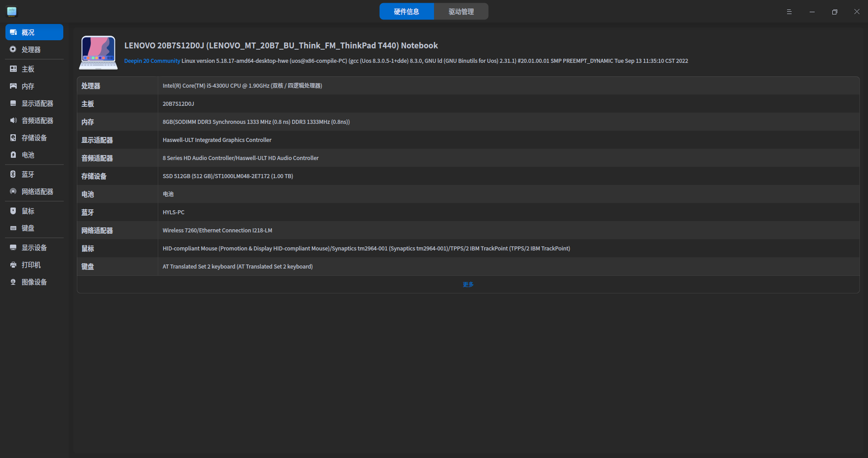Open the 处理器 (processor) sidebar icon
868x458 pixels.
coord(13,49)
